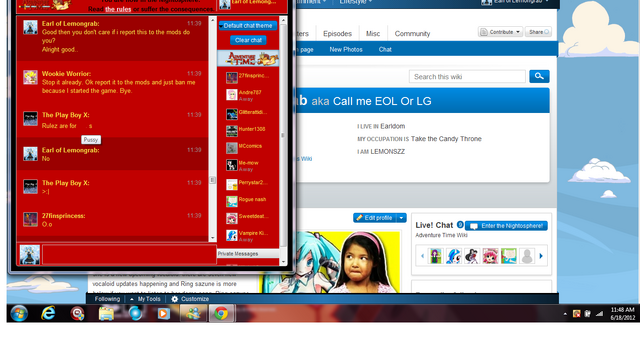Viewport: 640px width, 360px height.
Task: Click the blue search magnifier button
Action: pos(539,76)
